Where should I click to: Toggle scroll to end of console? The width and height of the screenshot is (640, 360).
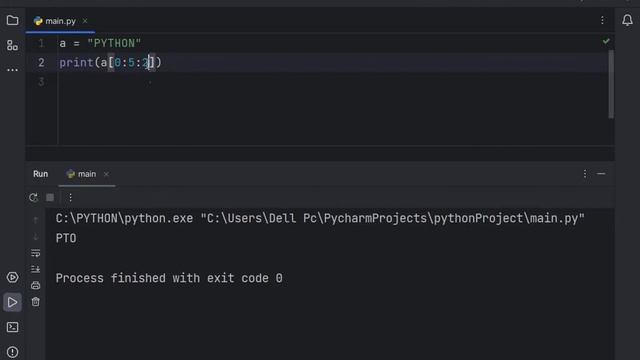[x=36, y=269]
